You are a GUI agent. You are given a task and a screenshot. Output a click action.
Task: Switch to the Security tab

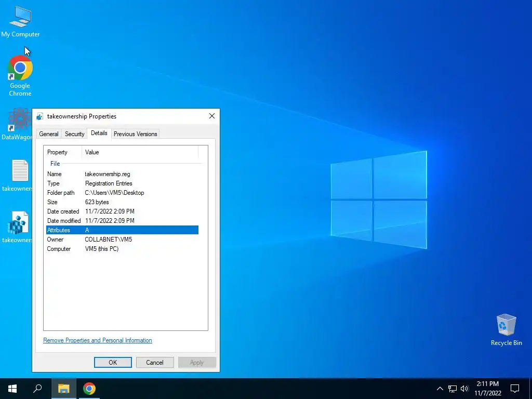click(x=75, y=134)
